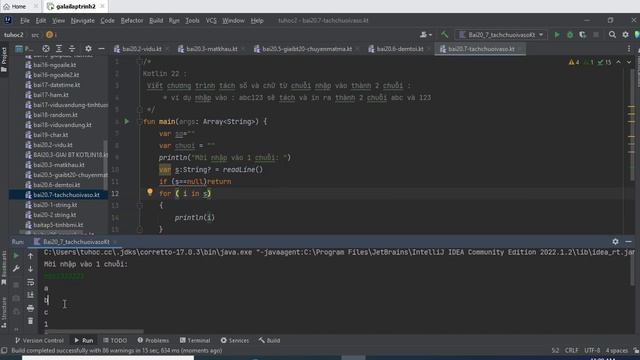Open Version Control tool window

[x=39, y=340]
